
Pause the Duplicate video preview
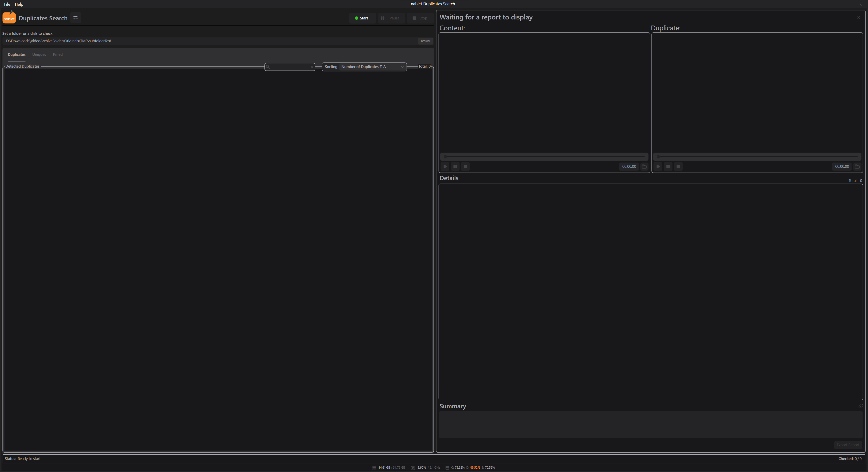pos(668,166)
